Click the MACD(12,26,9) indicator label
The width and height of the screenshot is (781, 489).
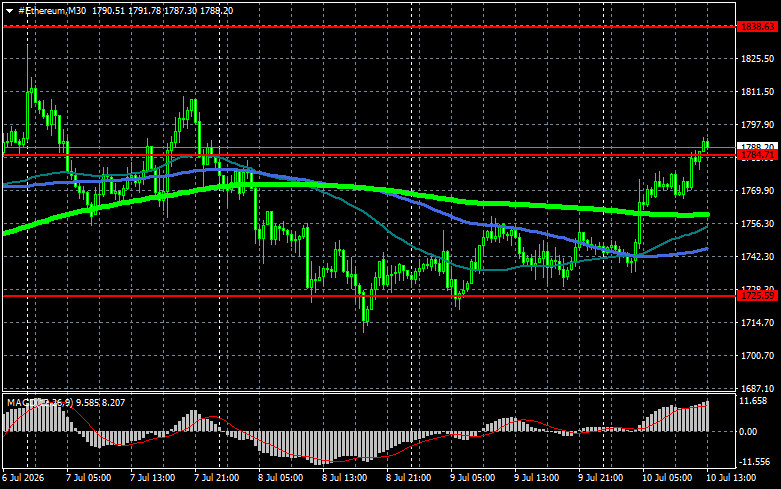[40, 402]
